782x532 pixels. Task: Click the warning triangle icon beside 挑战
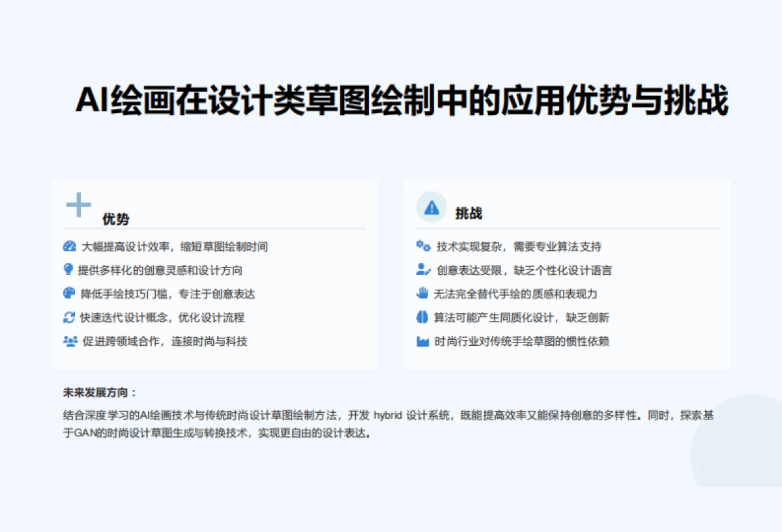431,207
